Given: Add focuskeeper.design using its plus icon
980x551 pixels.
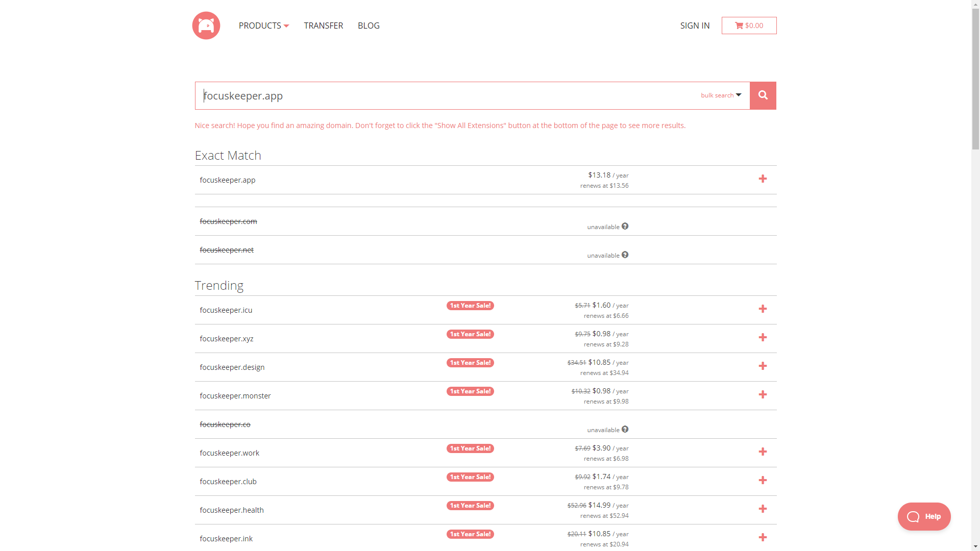Looking at the screenshot, I should [763, 366].
